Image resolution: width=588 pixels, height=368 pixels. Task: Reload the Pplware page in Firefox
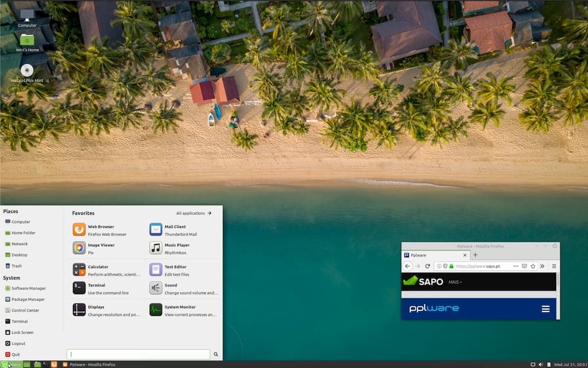428,265
